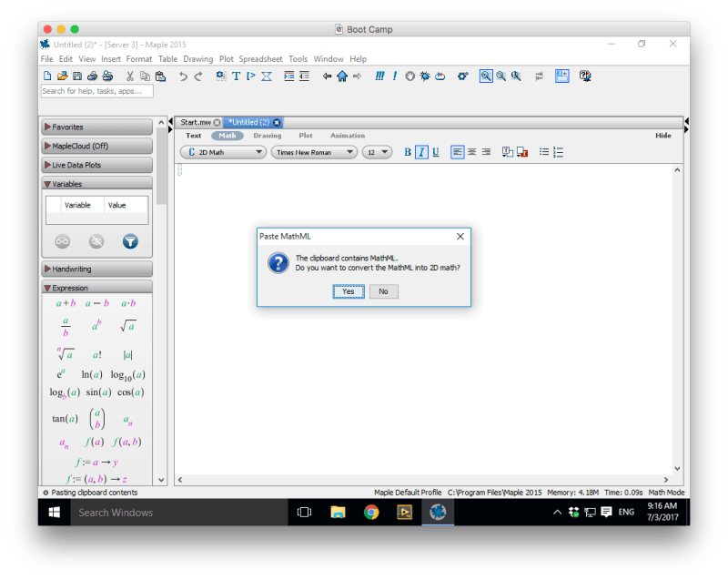Insert the sin(a) expression template
This screenshot has height=580, width=728.
(x=98, y=392)
